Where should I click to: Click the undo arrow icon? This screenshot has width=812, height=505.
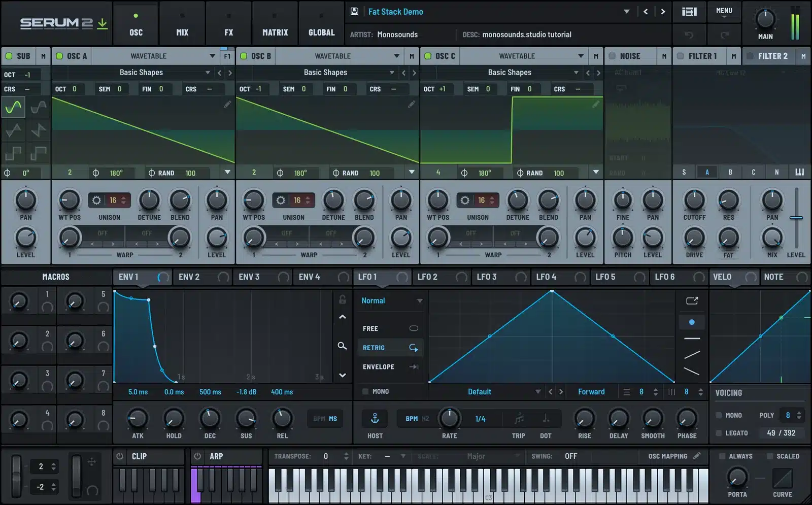tap(689, 35)
